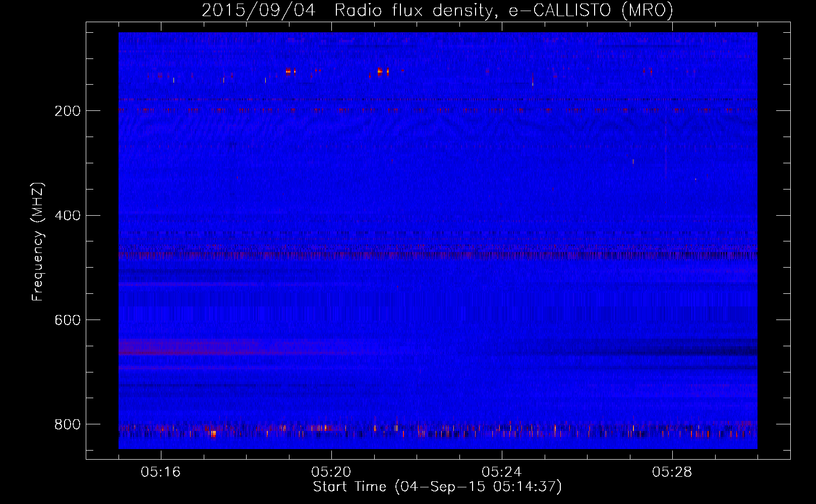The width and height of the screenshot is (816, 504).
Task: Click the 05:24 time tick label
Action: (501, 472)
